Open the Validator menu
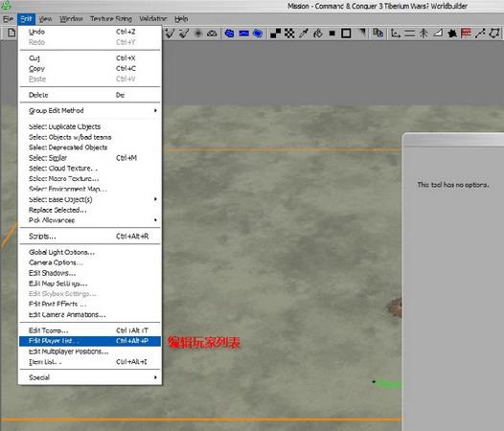Image resolution: width=504 pixels, height=431 pixels. [x=153, y=19]
